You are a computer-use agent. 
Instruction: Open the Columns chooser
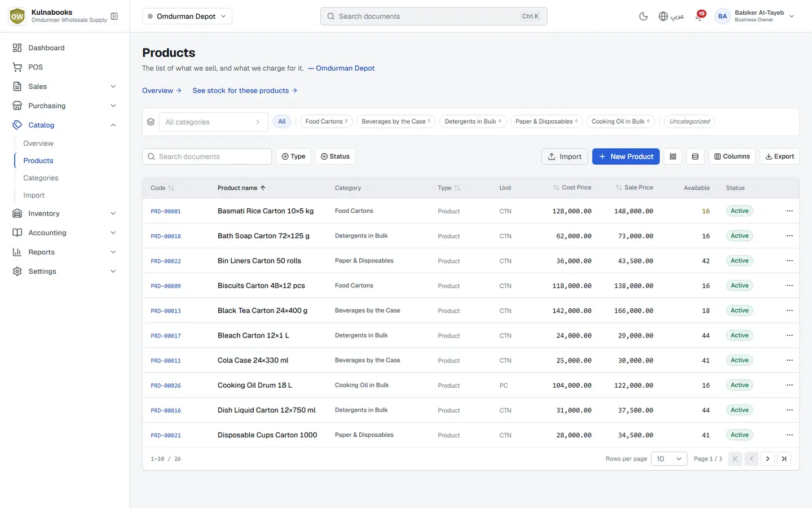click(732, 156)
